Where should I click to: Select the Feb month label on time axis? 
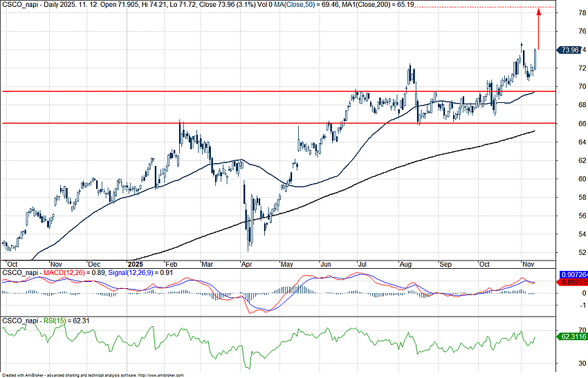169,264
